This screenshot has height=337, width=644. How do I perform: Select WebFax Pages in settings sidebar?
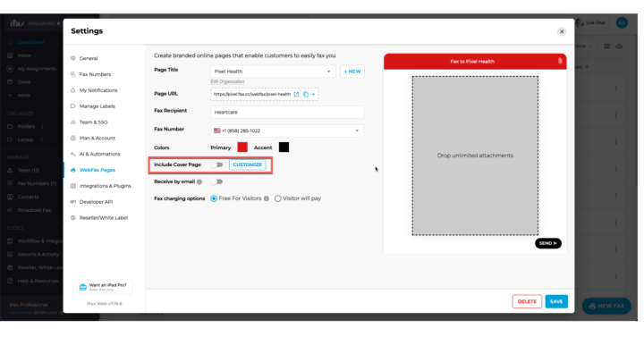97,170
